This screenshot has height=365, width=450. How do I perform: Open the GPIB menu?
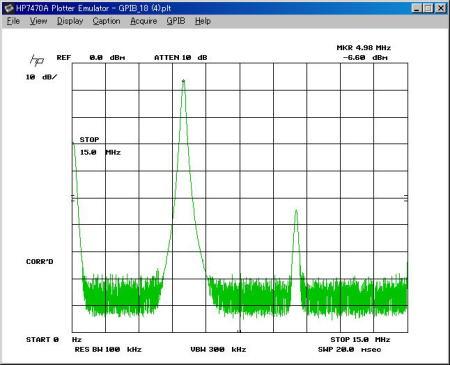point(176,21)
